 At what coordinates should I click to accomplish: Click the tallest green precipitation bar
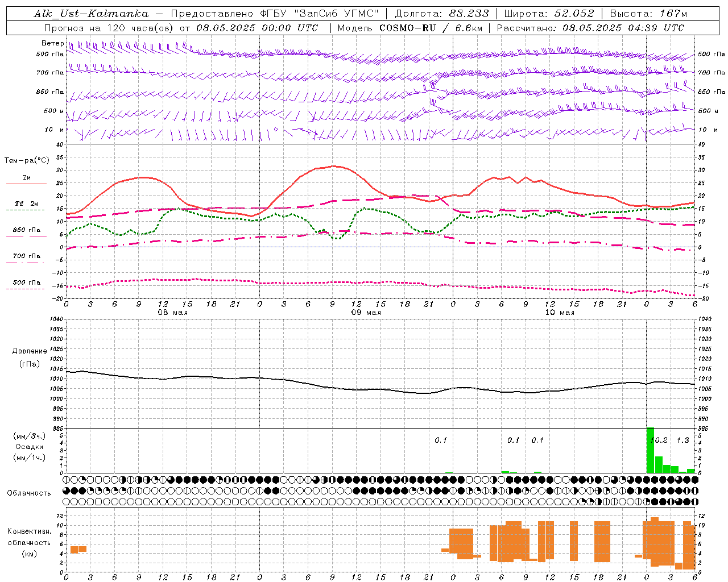(x=651, y=450)
